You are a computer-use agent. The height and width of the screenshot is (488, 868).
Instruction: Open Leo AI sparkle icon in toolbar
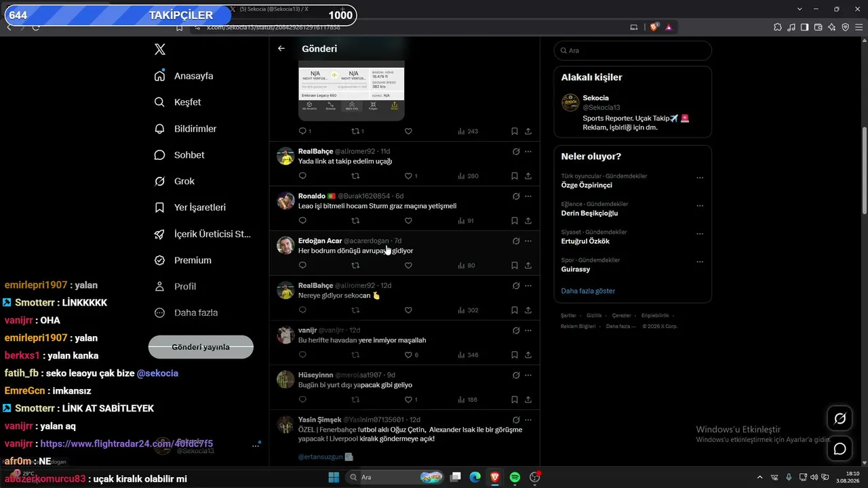coord(832,27)
